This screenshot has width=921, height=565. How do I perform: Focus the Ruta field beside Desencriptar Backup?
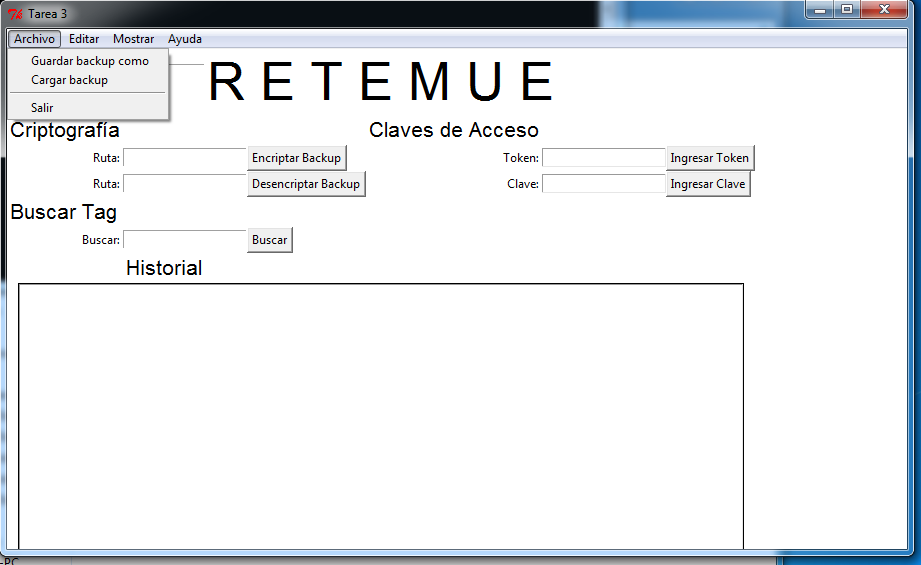[184, 184]
